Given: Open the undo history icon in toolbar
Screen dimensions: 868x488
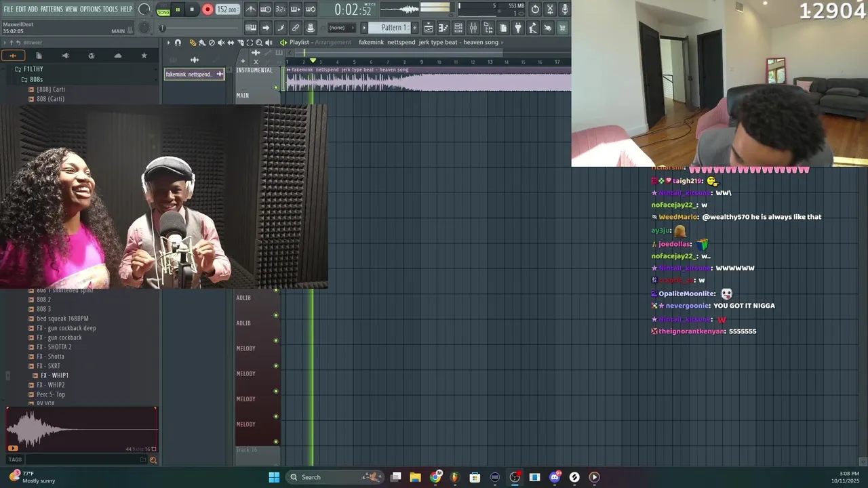Looking at the screenshot, I should tap(535, 9).
